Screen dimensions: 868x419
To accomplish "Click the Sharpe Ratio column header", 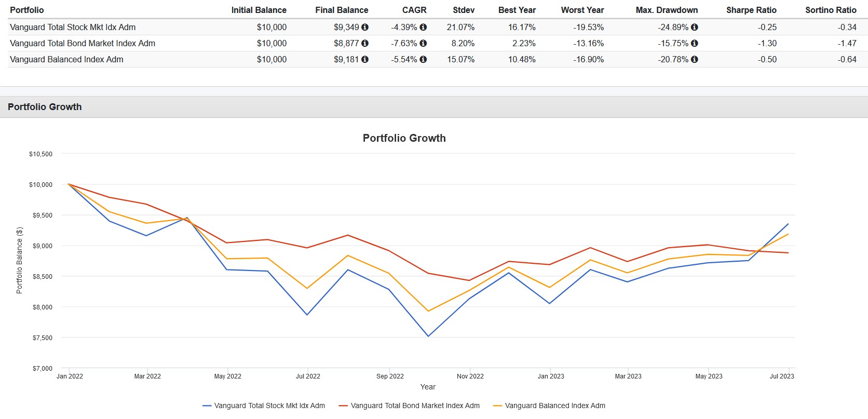I will coord(751,10).
